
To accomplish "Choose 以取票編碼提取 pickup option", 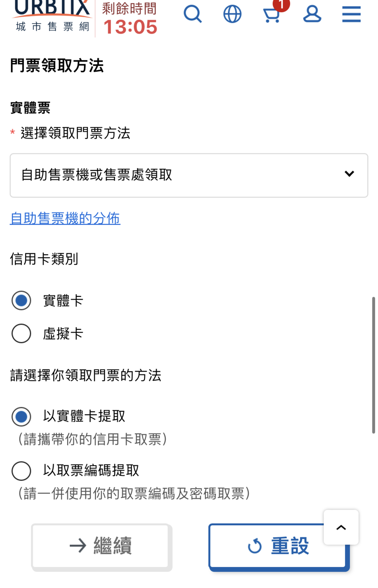I will tap(21, 471).
